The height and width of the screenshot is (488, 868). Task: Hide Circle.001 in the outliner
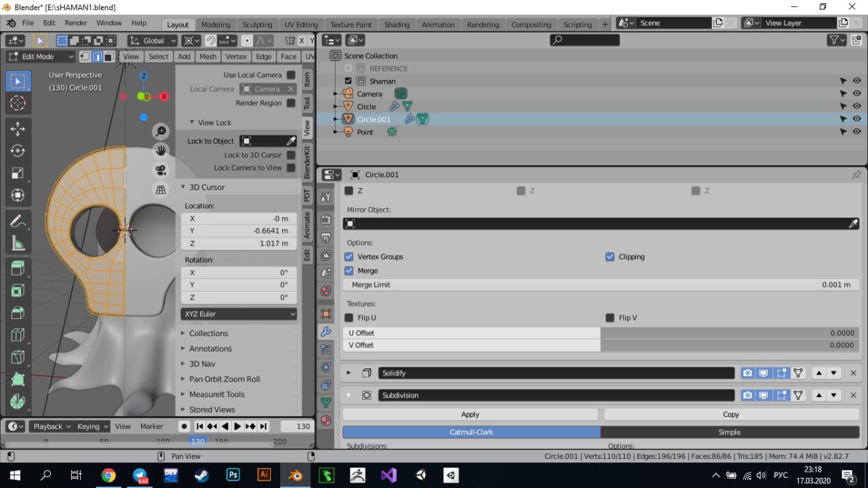[x=856, y=119]
